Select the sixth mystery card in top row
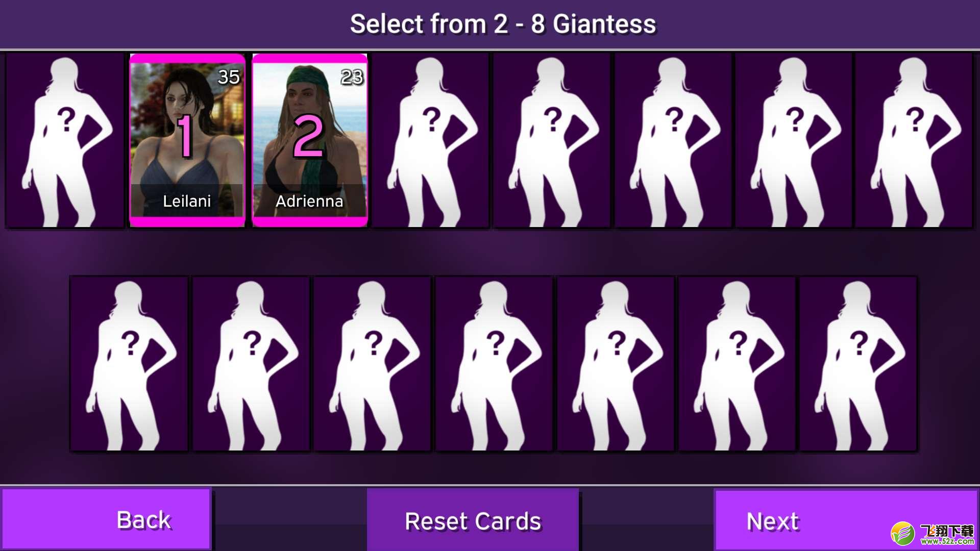980x551 pixels. tap(673, 140)
